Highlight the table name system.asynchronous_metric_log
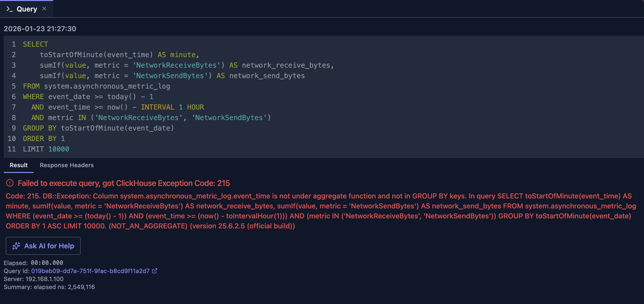The height and width of the screenshot is (304, 644). (107, 86)
